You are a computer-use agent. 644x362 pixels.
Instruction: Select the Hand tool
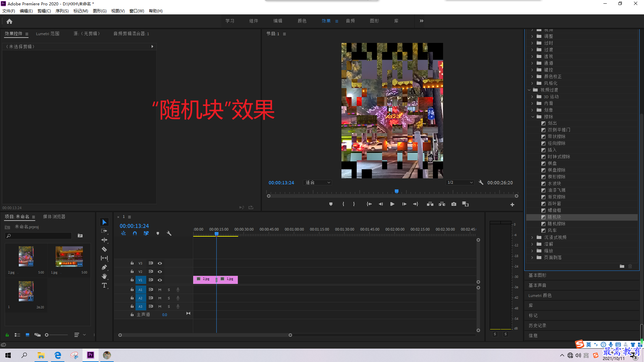click(x=104, y=276)
